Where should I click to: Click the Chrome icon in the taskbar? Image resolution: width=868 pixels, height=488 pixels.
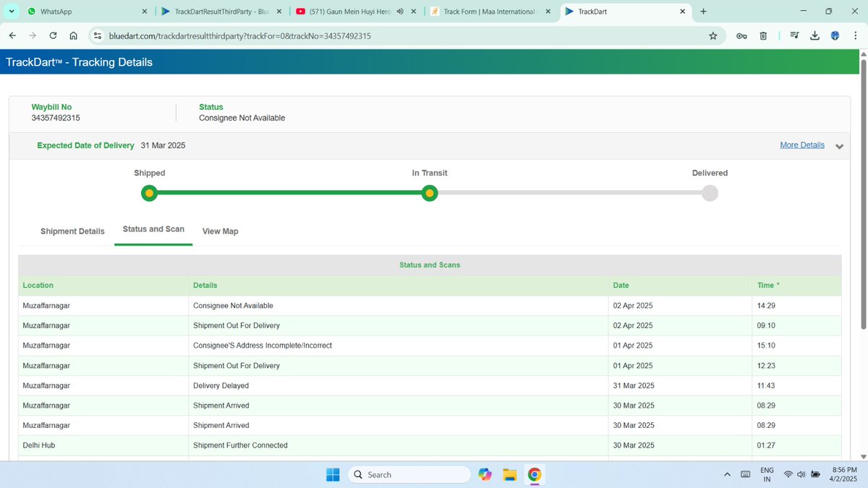click(535, 474)
